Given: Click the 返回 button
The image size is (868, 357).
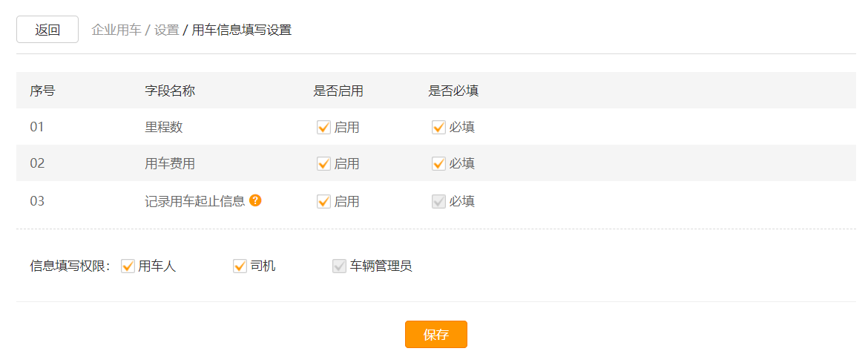Looking at the screenshot, I should tap(47, 30).
